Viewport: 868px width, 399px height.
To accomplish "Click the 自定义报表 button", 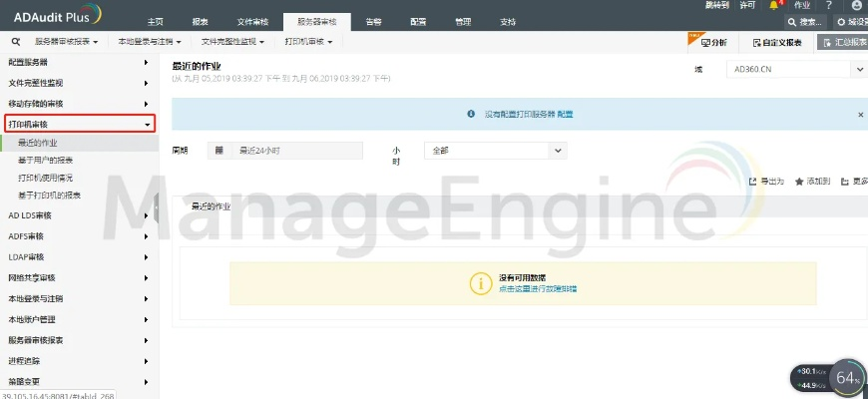I will (777, 42).
